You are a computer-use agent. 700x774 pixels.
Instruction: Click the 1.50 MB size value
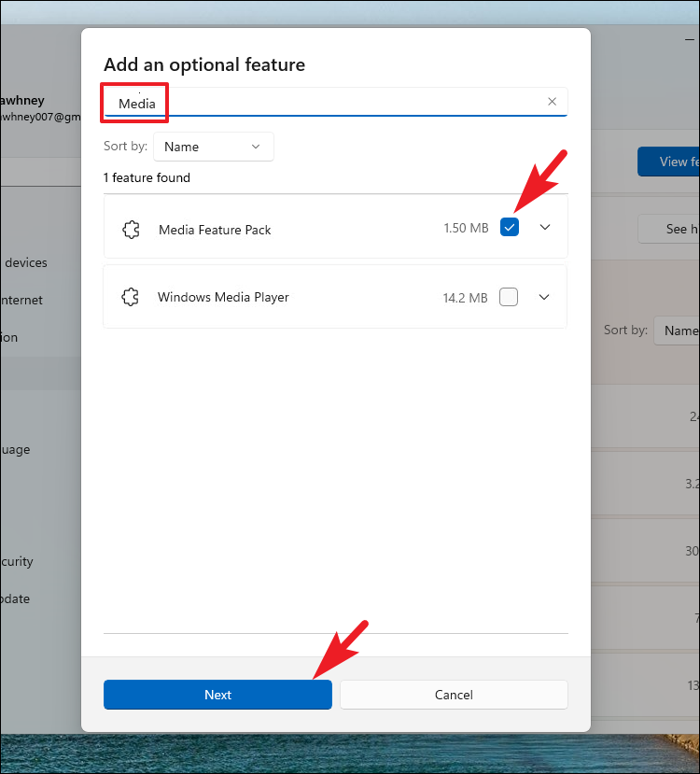[x=466, y=228]
